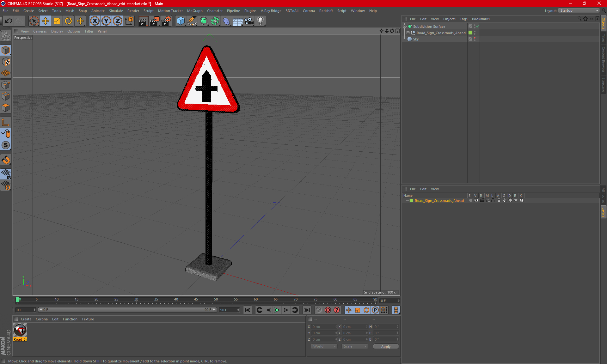Switch to Model mode in left sidebar
The width and height of the screenshot is (607, 364).
click(x=6, y=50)
